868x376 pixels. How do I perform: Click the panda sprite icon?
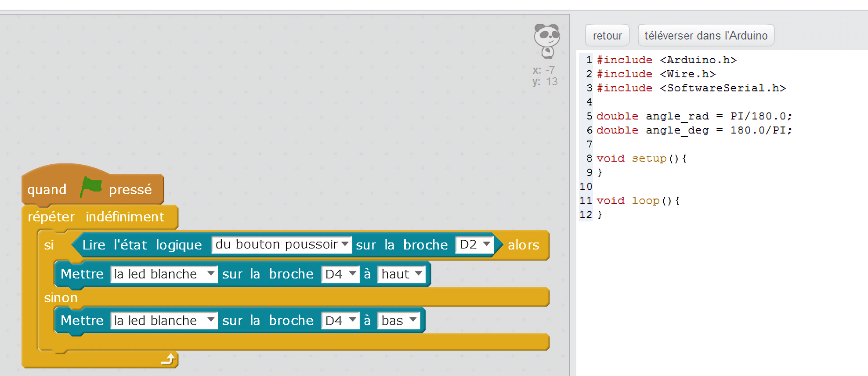tap(546, 40)
